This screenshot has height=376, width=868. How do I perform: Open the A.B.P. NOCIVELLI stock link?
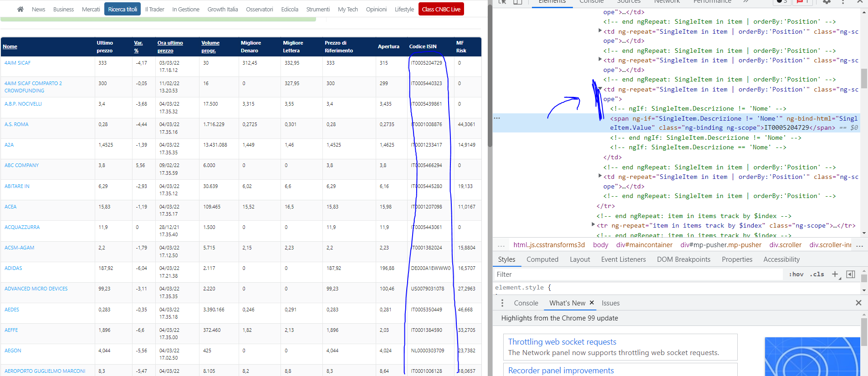23,104
